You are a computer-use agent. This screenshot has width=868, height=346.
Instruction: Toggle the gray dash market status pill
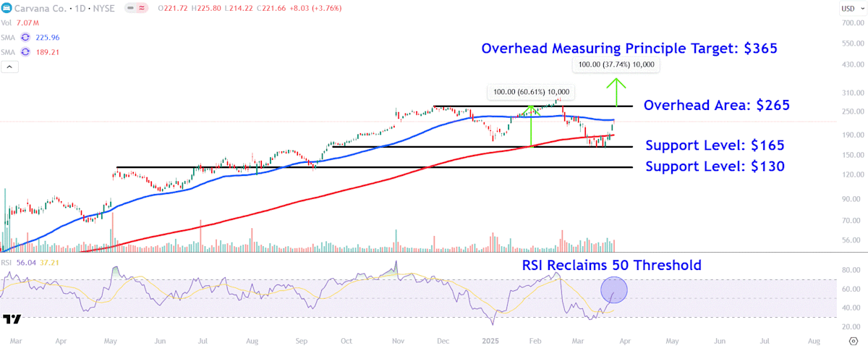pyautogui.click(x=129, y=8)
